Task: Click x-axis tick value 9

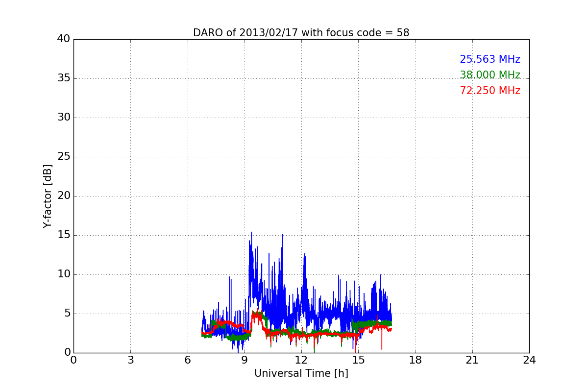Action: pos(245,360)
